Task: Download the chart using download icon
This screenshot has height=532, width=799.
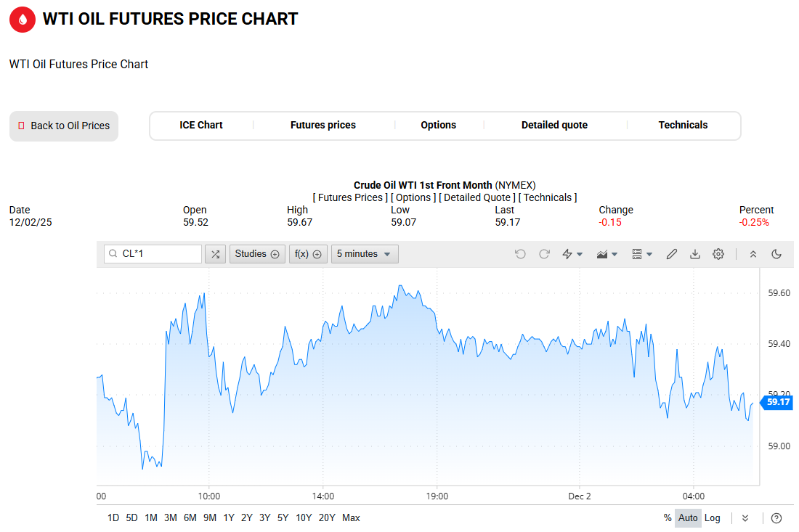Action: pyautogui.click(x=695, y=254)
